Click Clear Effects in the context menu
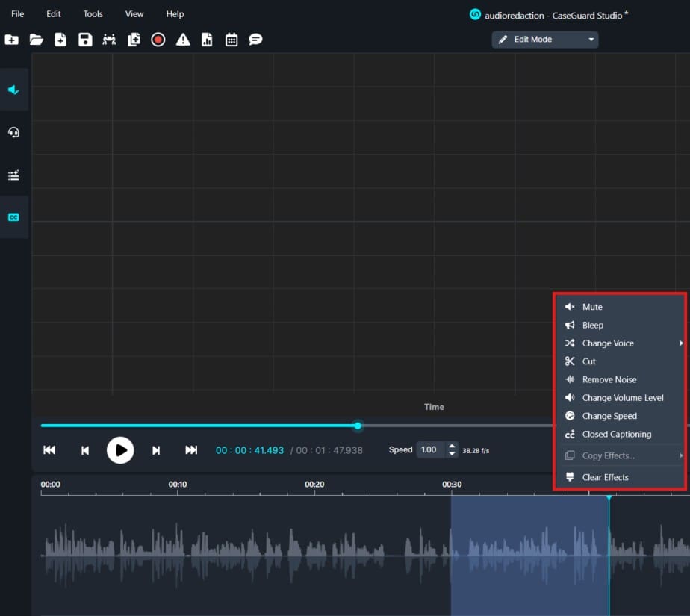Image resolution: width=690 pixels, height=616 pixels. [605, 477]
